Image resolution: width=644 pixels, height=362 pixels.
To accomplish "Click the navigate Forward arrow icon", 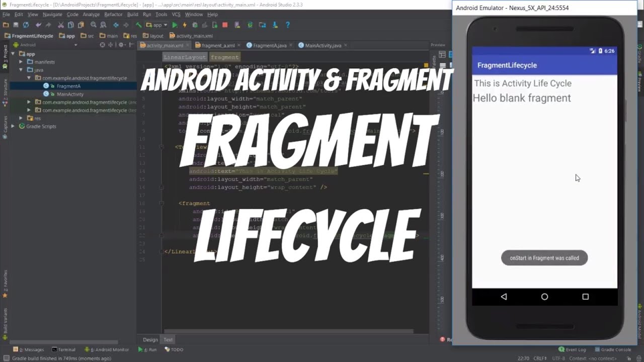I will coord(126,25).
